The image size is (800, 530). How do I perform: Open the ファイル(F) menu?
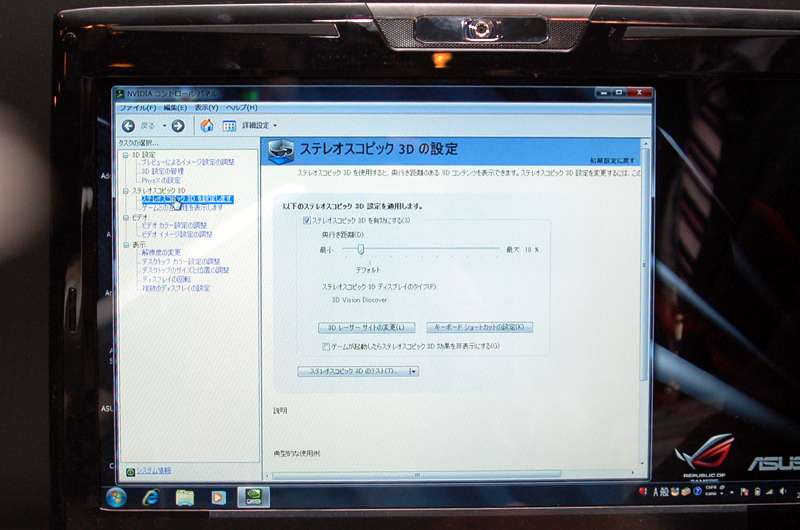click(138, 107)
